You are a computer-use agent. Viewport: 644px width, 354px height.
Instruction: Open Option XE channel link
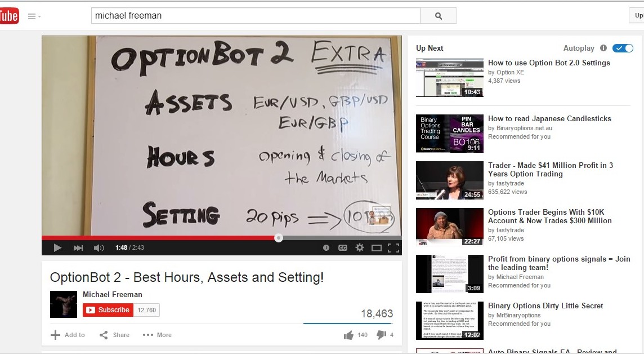click(x=510, y=72)
